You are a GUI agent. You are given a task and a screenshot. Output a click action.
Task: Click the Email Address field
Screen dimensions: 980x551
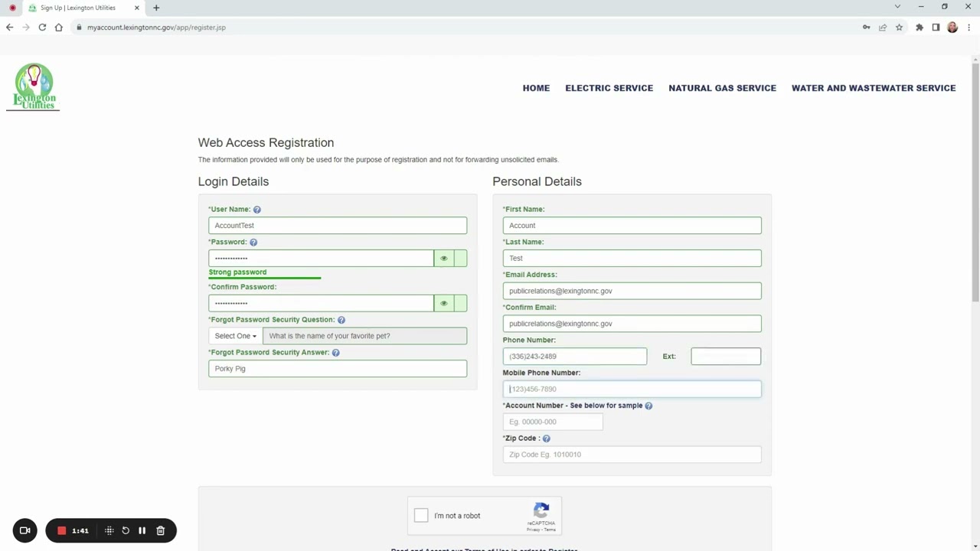coord(632,291)
